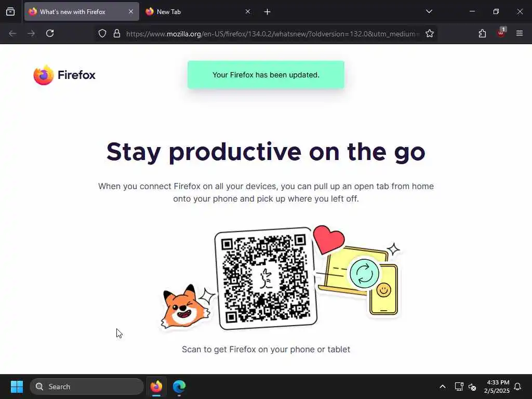Switch to What's new with Firefox tab
This screenshot has width=532, height=399.
(82, 11)
